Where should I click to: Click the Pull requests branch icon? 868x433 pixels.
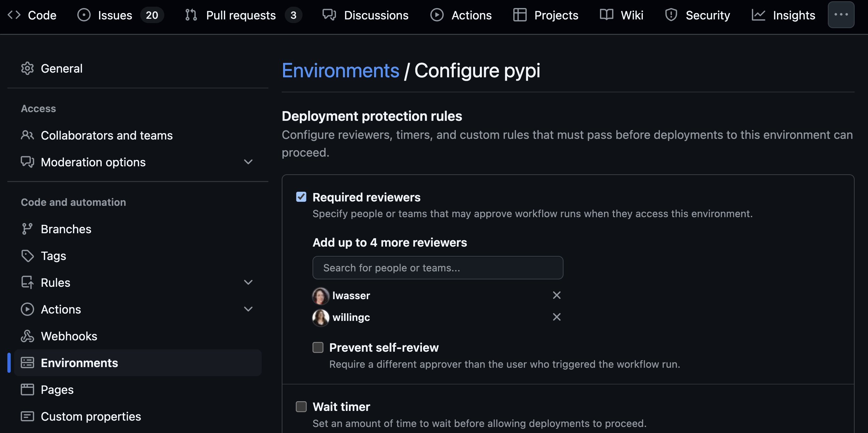(191, 15)
